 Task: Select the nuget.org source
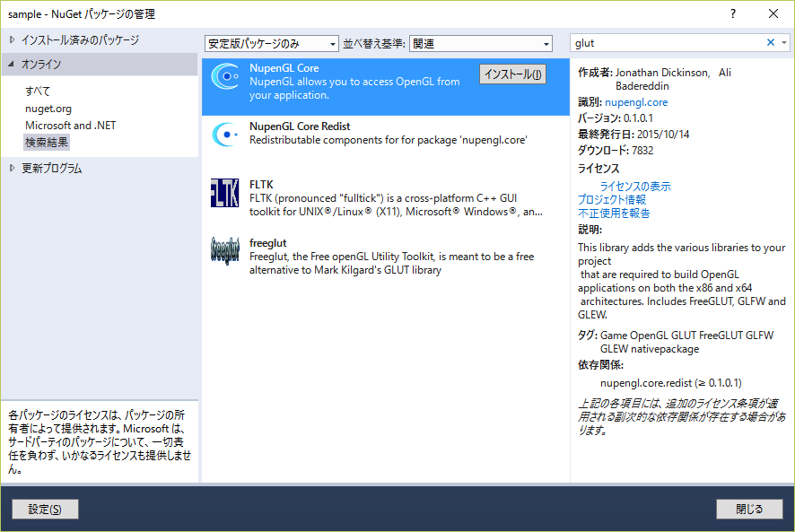tap(48, 109)
